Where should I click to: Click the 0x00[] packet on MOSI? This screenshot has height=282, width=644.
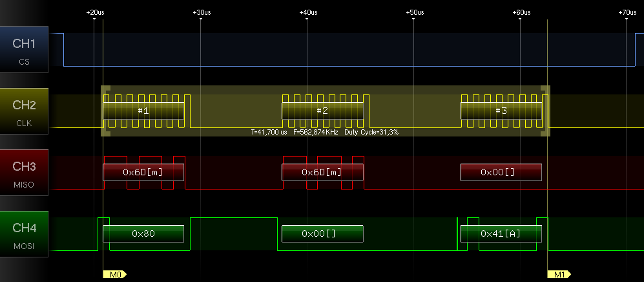click(x=322, y=233)
